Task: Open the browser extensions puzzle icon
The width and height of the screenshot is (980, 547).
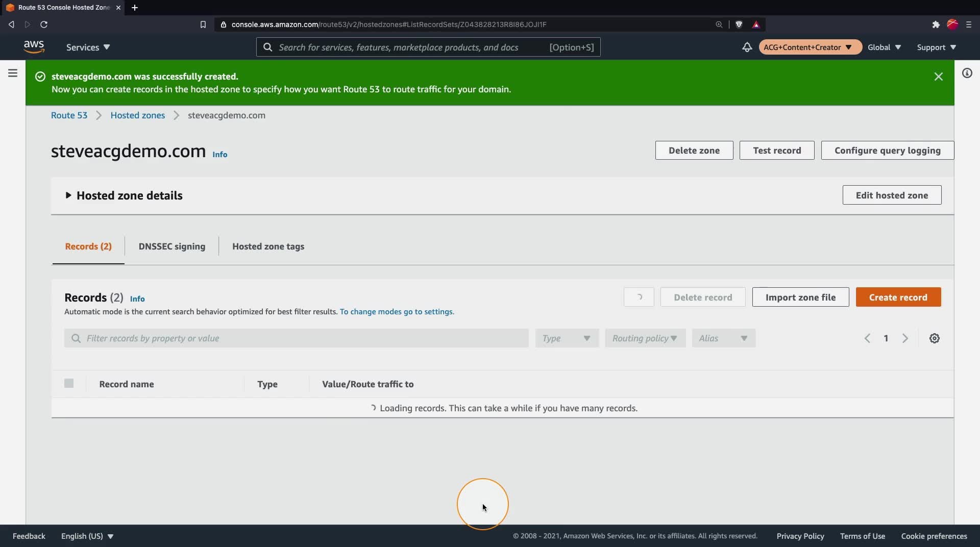Action: coord(936,24)
